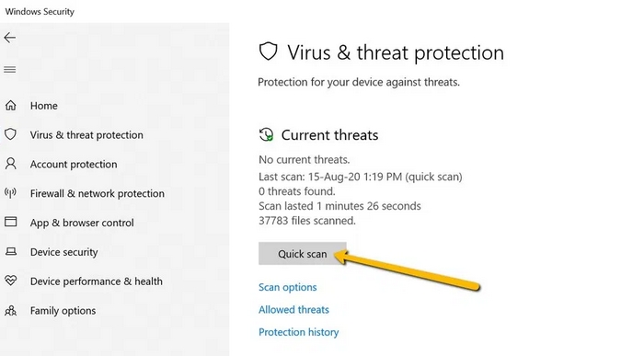Click the Firewall antenna signal icon
The image size is (644, 356).
[11, 192]
